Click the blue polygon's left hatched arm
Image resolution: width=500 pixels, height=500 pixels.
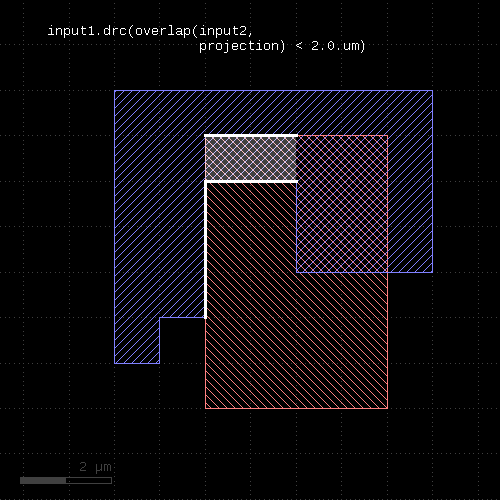click(159, 227)
